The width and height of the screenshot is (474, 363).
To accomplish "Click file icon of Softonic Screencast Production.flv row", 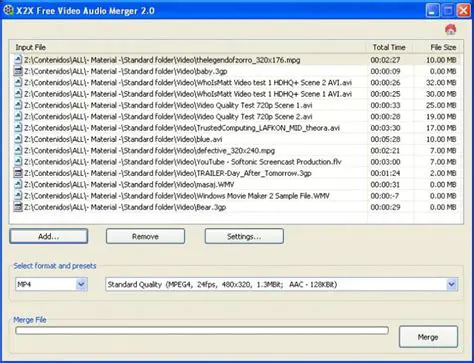I will coord(18,162).
